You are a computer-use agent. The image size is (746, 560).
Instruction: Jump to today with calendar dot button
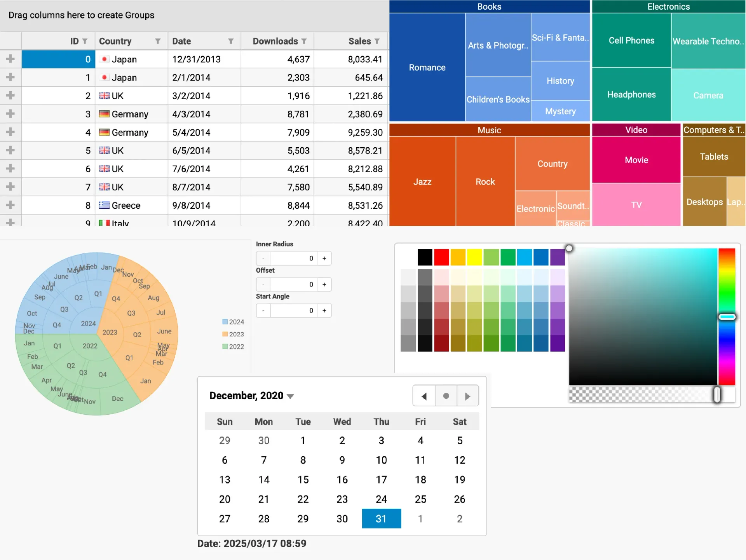pyautogui.click(x=446, y=396)
